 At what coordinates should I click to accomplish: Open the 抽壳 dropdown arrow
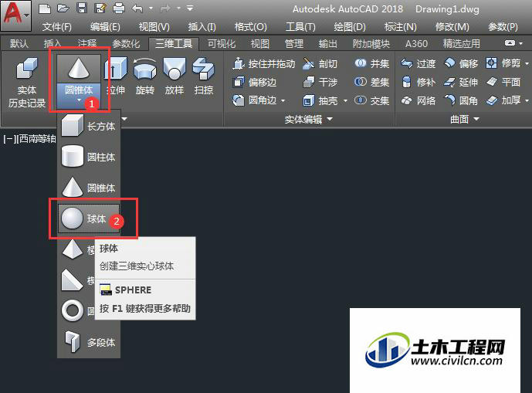click(345, 100)
